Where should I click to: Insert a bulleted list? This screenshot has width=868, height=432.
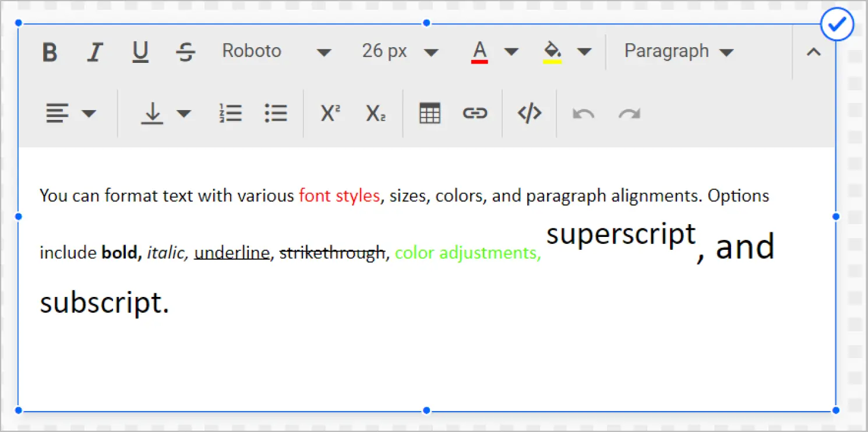click(276, 113)
